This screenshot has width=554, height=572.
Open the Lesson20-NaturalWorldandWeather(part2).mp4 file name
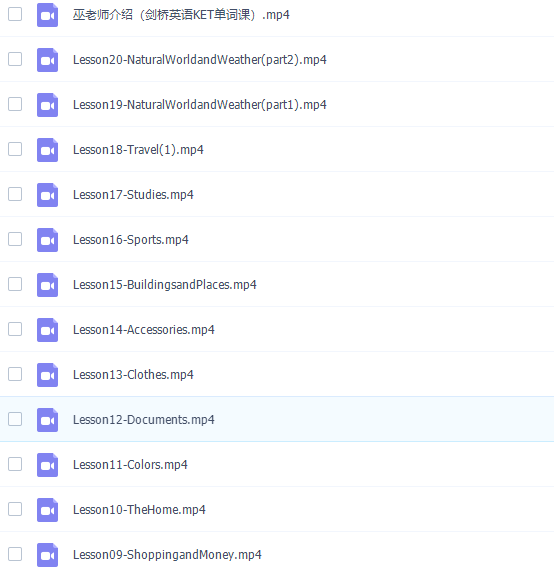199,59
